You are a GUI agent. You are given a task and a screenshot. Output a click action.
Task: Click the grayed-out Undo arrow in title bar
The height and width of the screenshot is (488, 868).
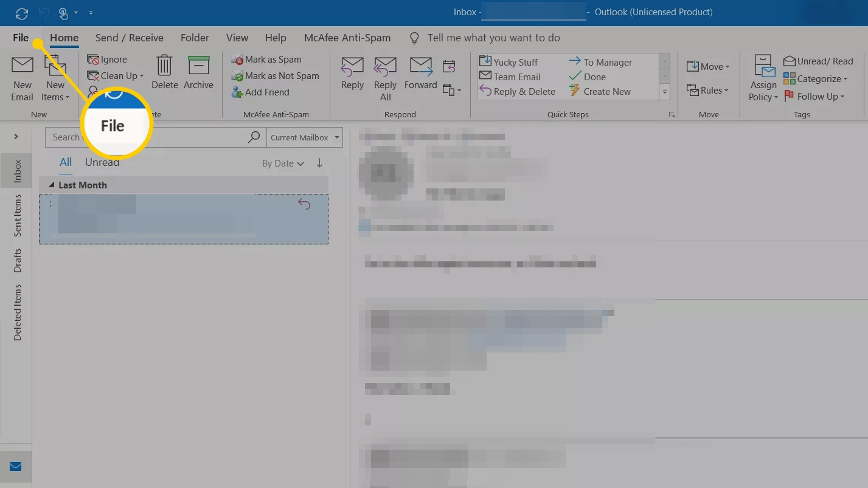pyautogui.click(x=43, y=12)
